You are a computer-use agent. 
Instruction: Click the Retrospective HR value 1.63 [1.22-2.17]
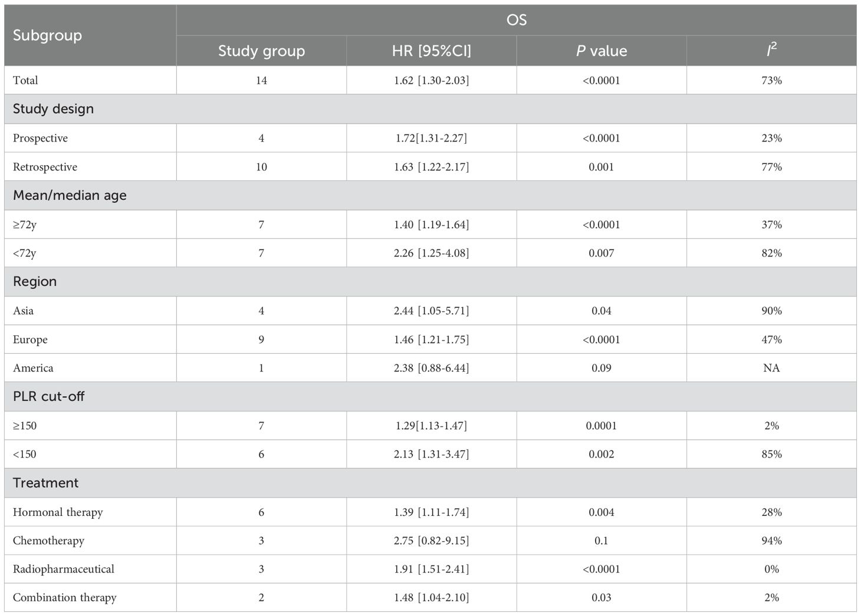click(431, 167)
